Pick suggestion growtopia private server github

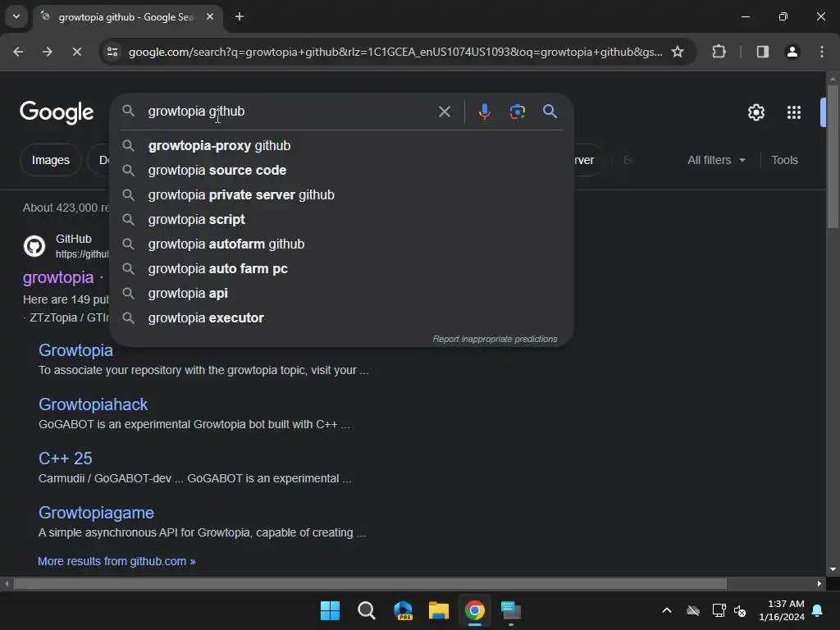click(341, 195)
